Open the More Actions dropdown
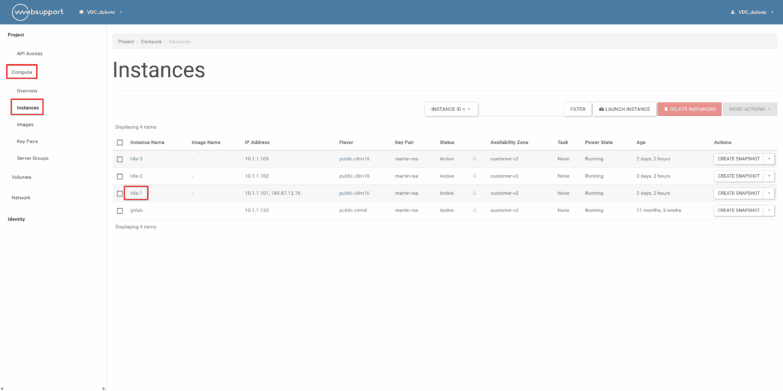 [750, 109]
